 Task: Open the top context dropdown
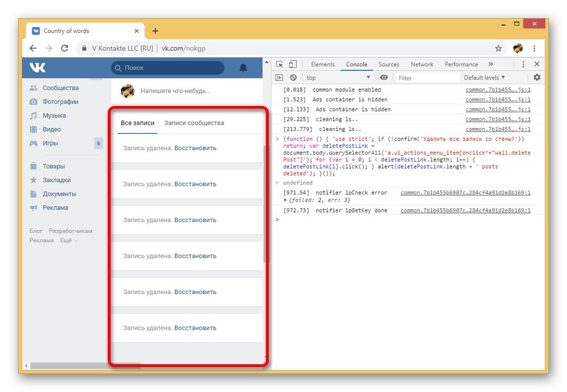tap(338, 78)
